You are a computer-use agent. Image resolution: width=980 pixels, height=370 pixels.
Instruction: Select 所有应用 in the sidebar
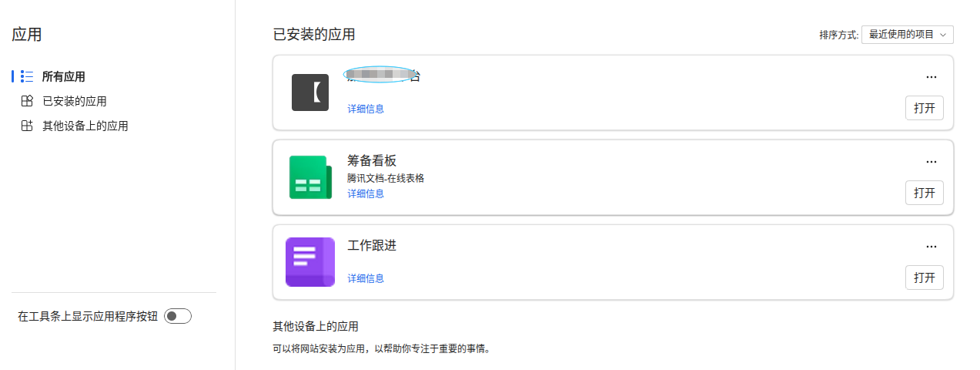pos(63,76)
